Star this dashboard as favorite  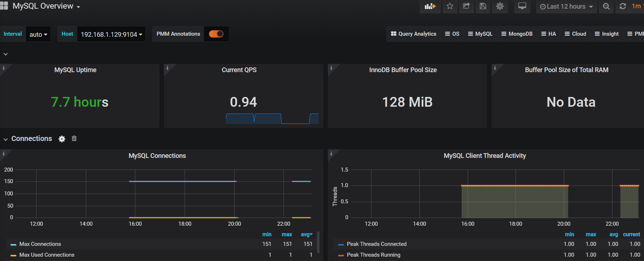point(450,6)
